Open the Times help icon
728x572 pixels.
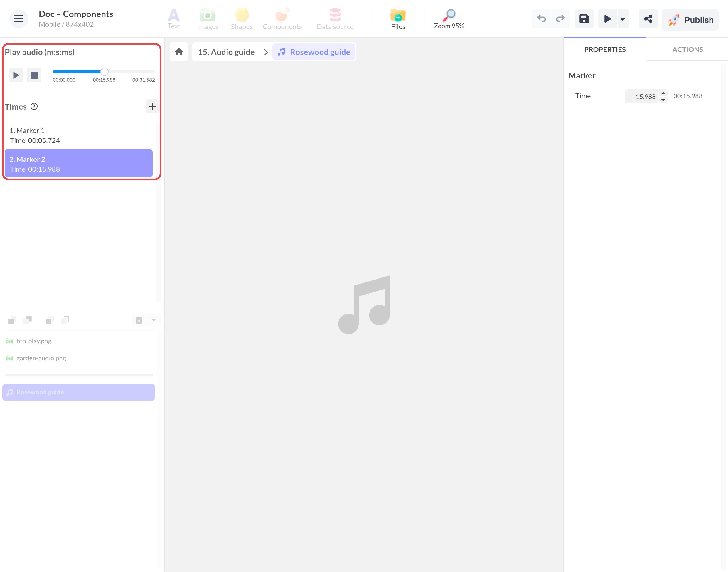pos(34,107)
